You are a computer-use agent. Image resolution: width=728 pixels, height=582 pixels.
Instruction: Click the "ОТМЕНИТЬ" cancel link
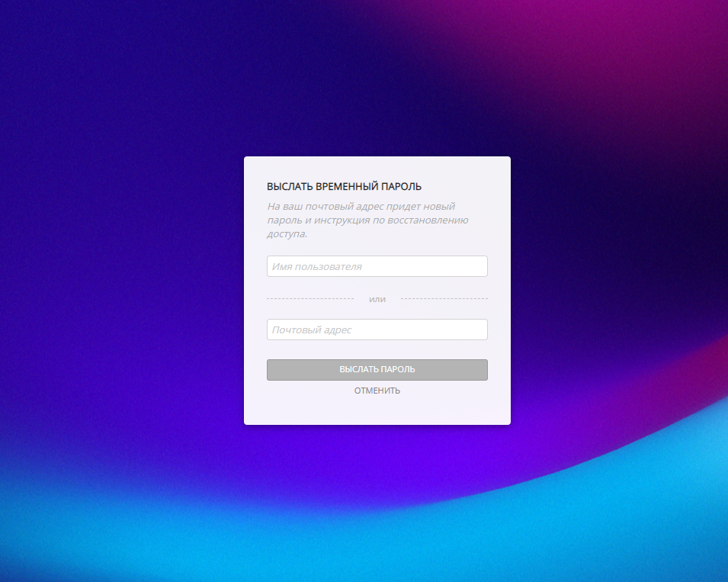coord(377,391)
